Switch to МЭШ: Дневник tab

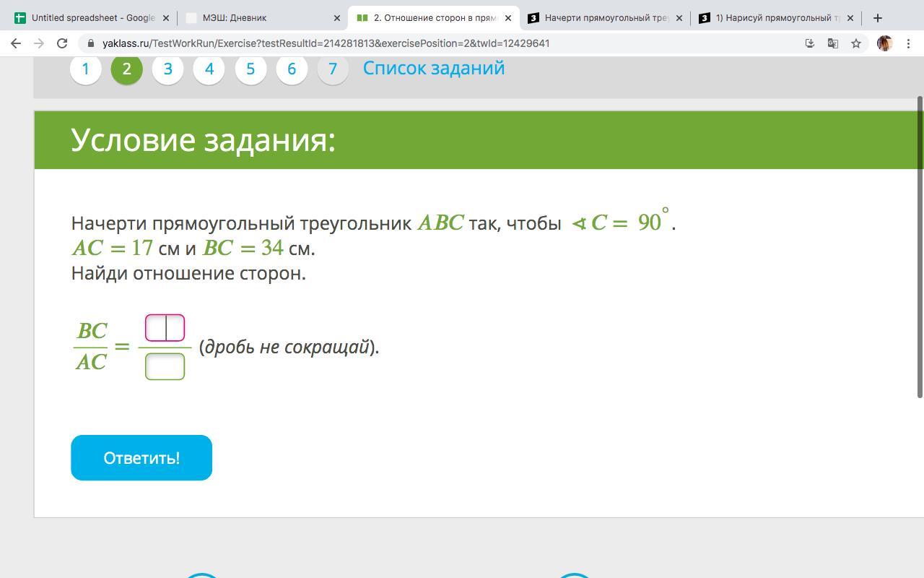coord(261,18)
